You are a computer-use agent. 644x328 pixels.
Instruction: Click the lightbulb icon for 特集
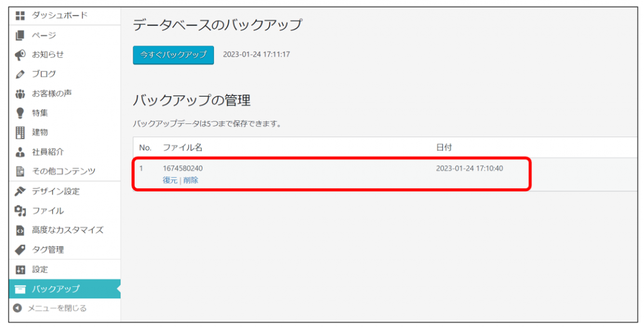point(19,113)
